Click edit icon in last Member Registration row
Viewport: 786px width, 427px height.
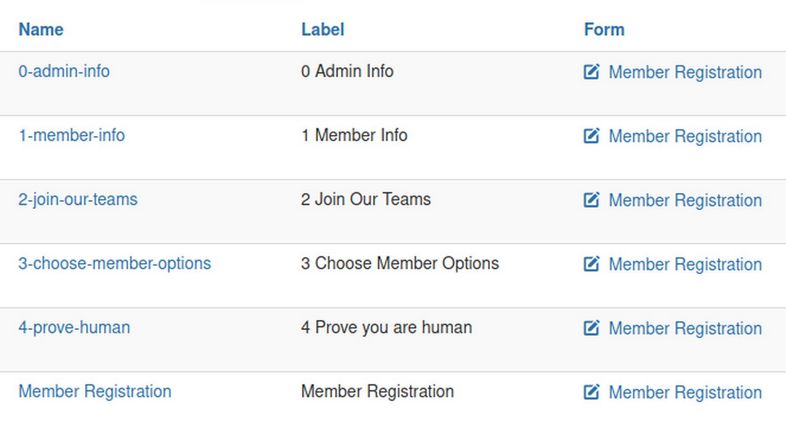point(592,392)
